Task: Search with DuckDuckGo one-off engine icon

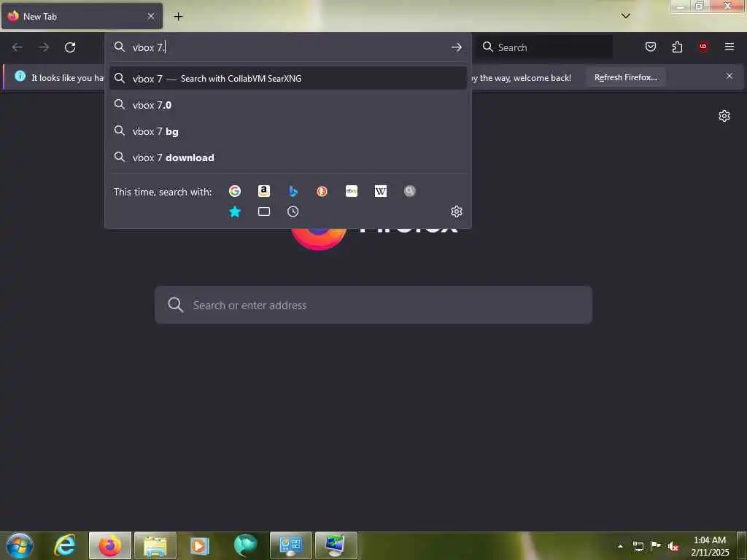Action: (322, 191)
